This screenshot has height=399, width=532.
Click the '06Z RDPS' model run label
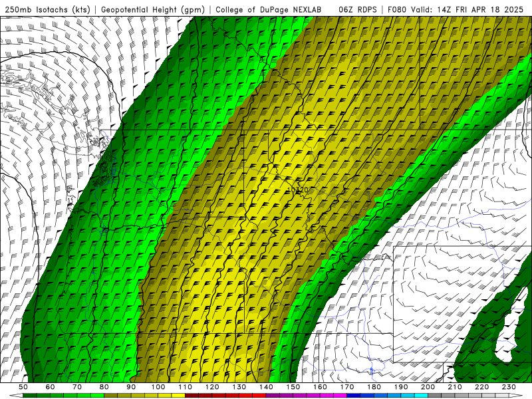coord(358,10)
